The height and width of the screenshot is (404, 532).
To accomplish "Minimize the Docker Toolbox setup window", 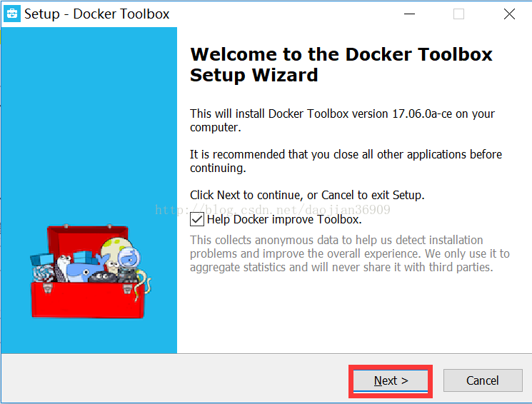I will point(410,14).
